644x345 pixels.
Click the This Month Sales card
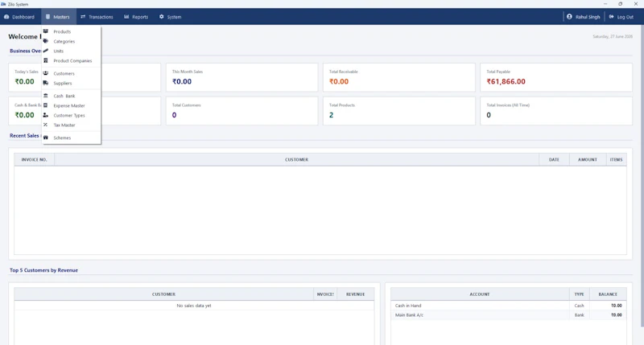pos(242,77)
